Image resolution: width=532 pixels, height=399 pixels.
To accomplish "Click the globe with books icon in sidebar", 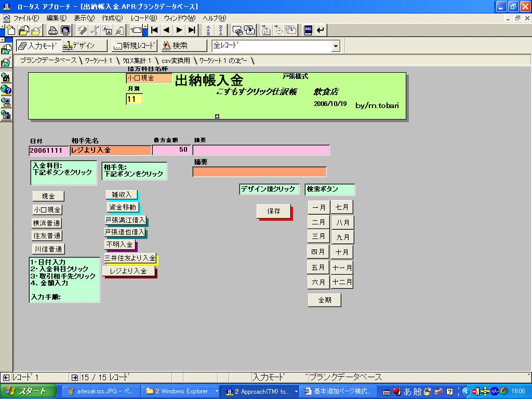I will [6, 115].
